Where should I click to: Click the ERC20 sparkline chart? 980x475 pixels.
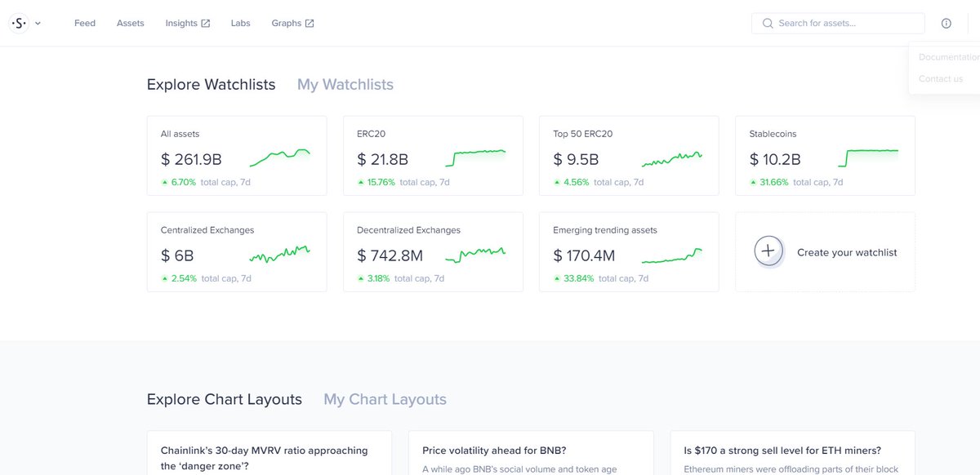pyautogui.click(x=476, y=157)
